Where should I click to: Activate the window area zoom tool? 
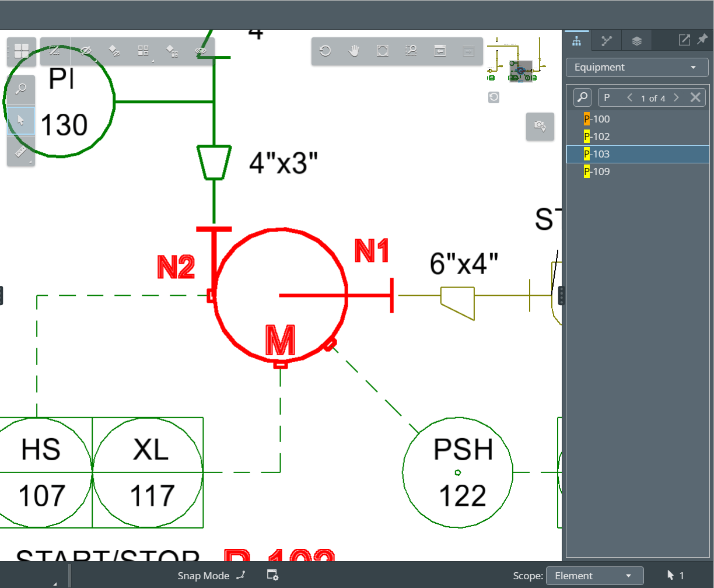coord(411,51)
